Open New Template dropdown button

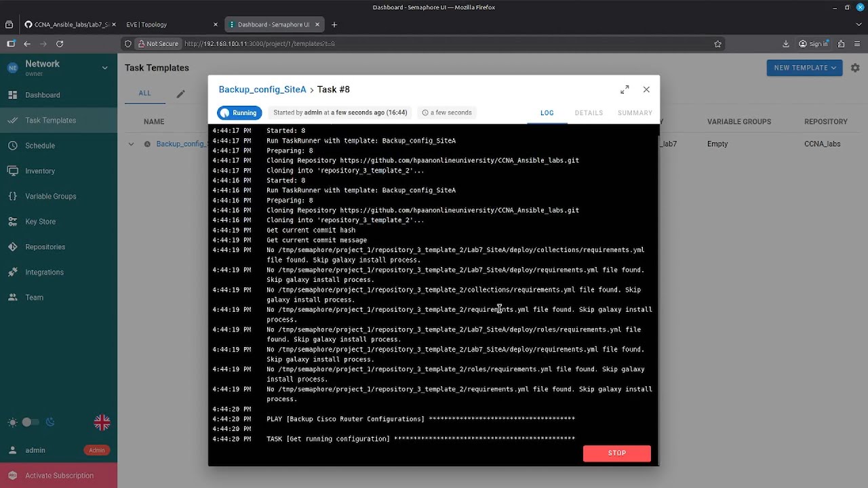(804, 68)
